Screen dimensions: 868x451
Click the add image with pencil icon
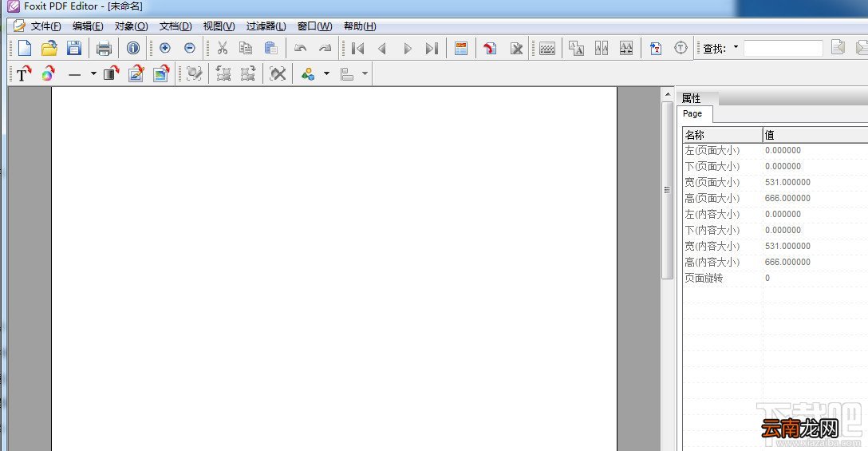[136, 73]
